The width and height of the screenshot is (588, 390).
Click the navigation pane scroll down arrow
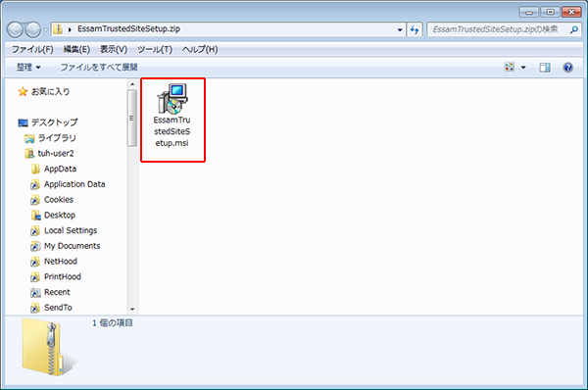[132, 310]
